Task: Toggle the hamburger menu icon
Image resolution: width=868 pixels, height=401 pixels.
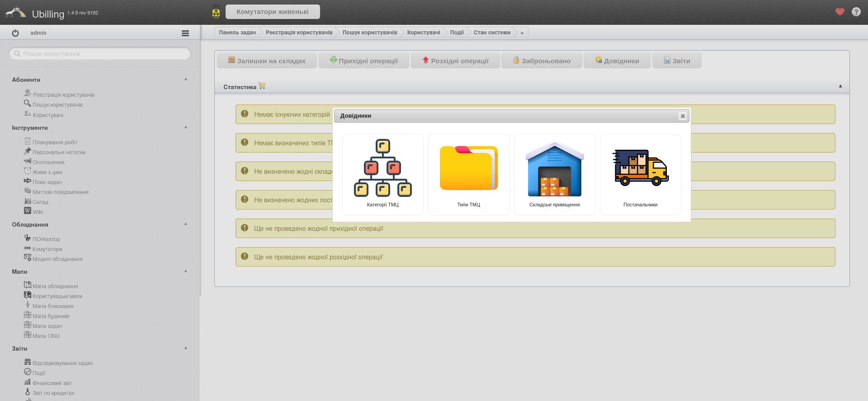Action: pos(185,33)
